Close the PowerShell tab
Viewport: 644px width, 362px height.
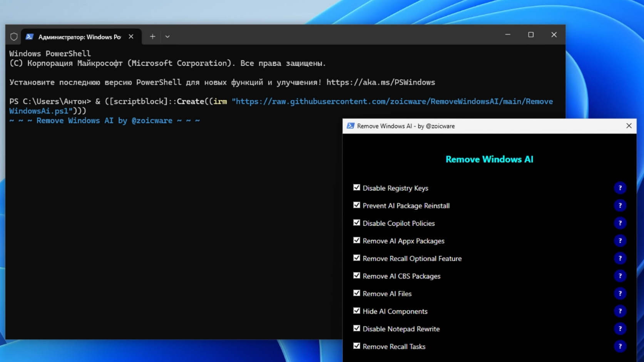click(131, 37)
